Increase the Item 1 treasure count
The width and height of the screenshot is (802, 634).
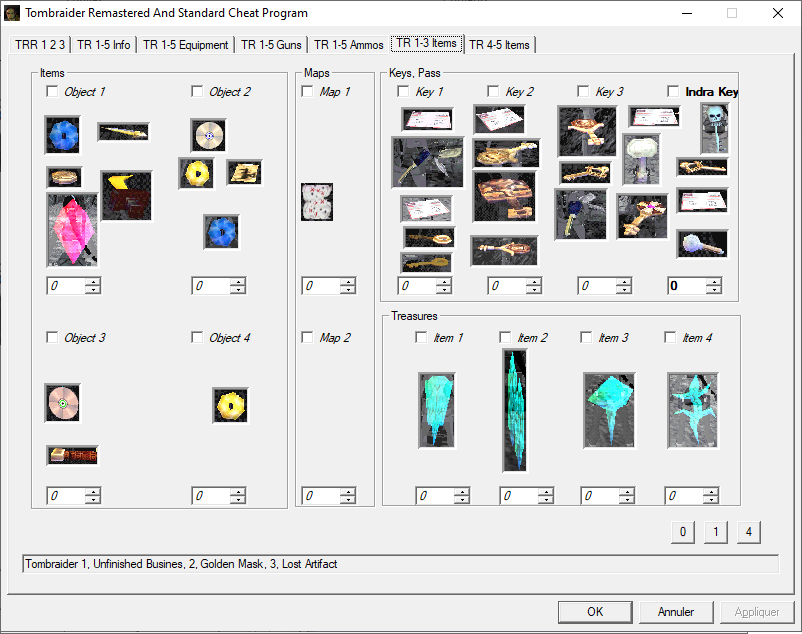(x=462, y=492)
